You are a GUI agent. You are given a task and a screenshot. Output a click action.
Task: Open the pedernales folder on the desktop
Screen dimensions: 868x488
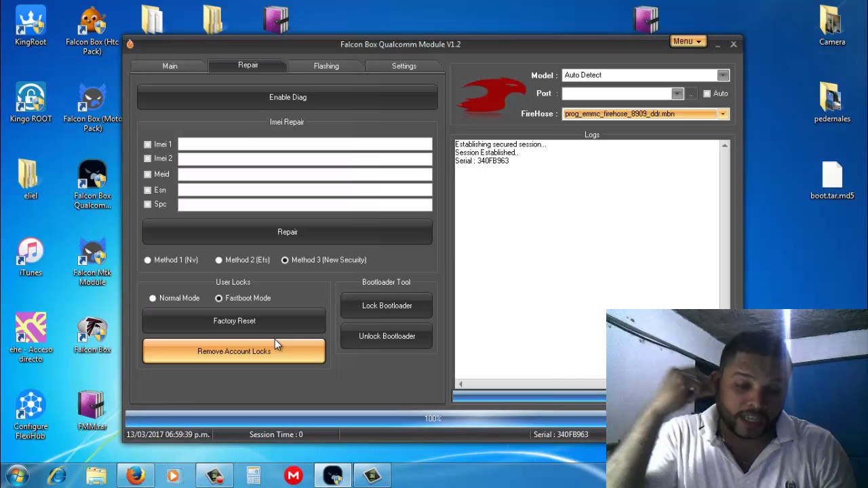click(832, 103)
